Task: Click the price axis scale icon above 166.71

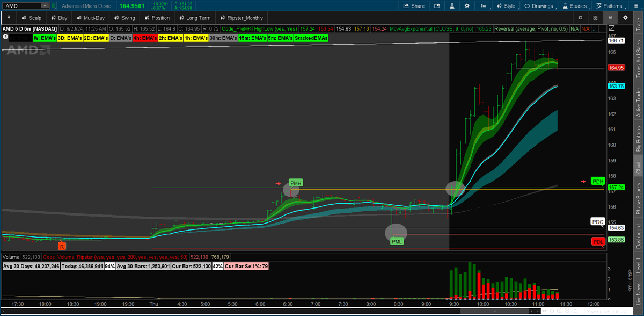Action: click(x=613, y=28)
